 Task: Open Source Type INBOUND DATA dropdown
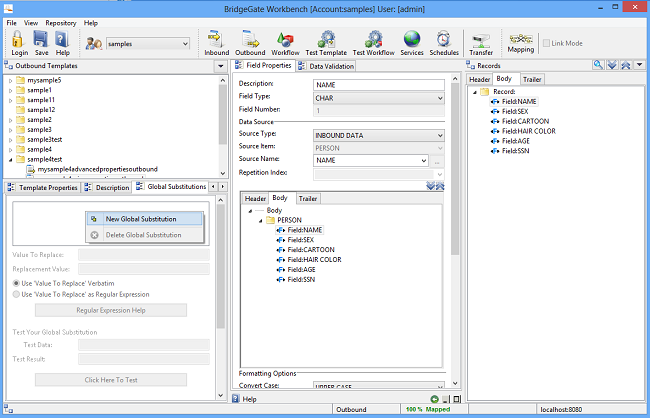click(x=440, y=136)
